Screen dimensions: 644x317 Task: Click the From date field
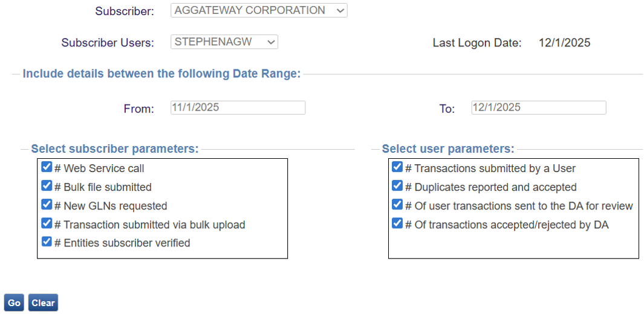(x=238, y=107)
